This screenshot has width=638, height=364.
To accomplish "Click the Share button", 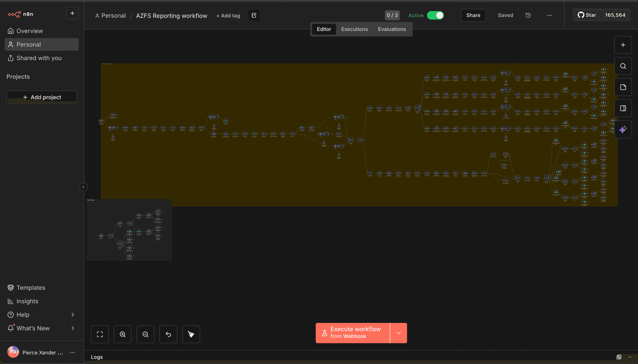I will point(473,15).
